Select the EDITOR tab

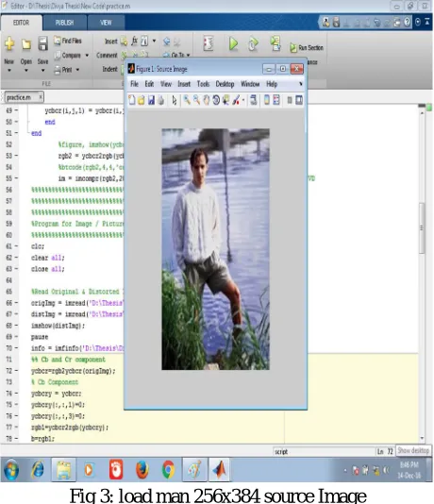pyautogui.click(x=21, y=23)
